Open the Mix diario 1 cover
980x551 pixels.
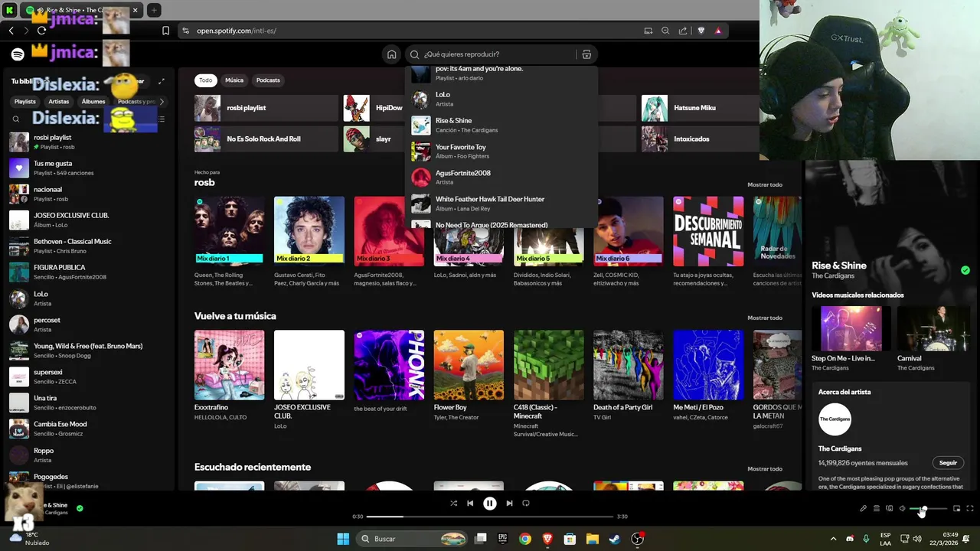click(x=229, y=231)
